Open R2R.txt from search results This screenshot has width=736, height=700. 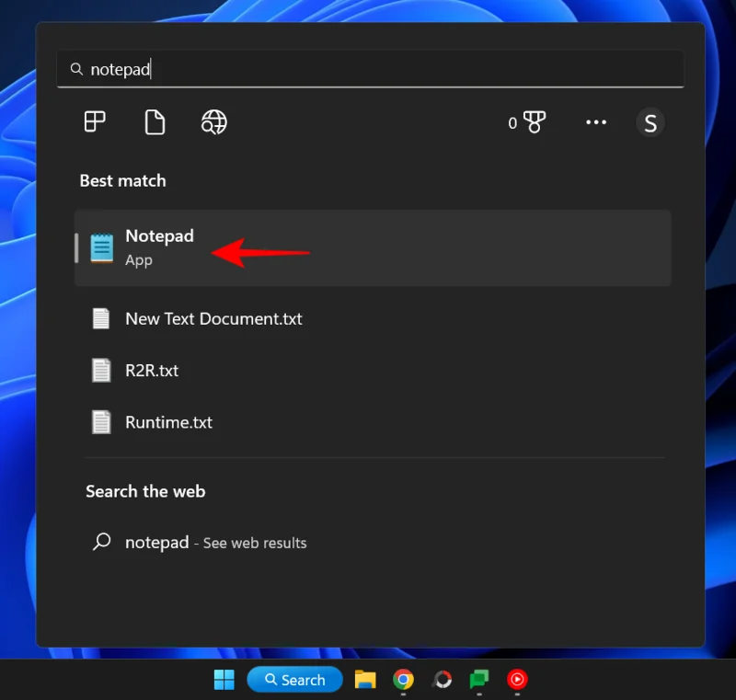click(152, 370)
